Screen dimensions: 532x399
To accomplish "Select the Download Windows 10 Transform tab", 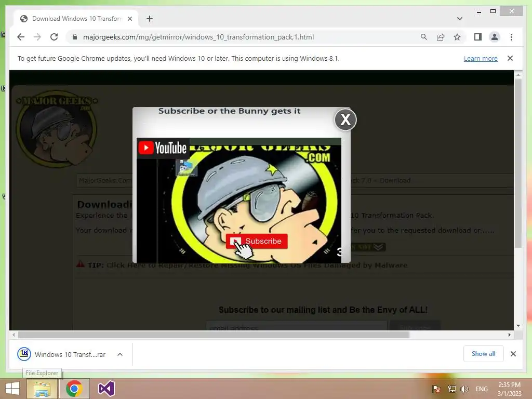I will 76,19.
